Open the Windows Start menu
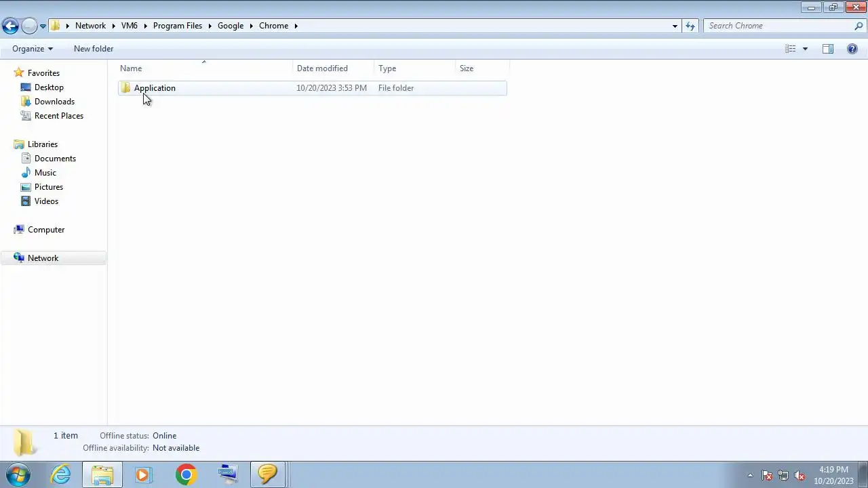This screenshot has width=868, height=488. 18,474
